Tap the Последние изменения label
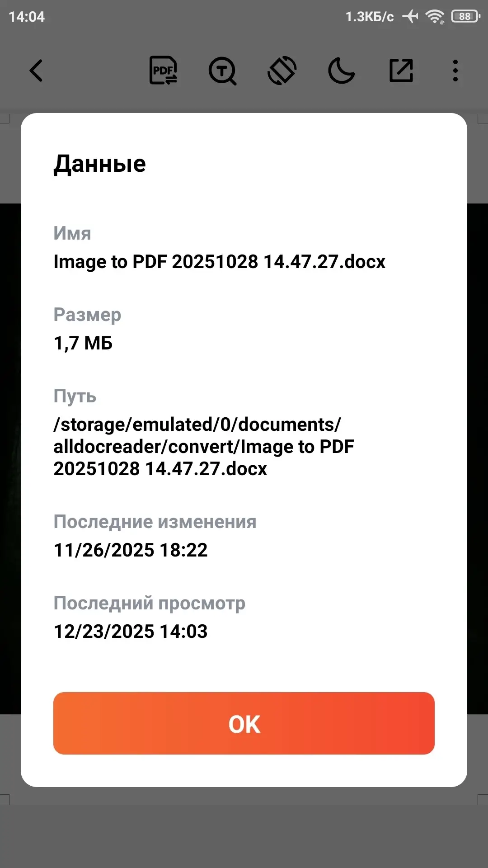 tap(155, 522)
